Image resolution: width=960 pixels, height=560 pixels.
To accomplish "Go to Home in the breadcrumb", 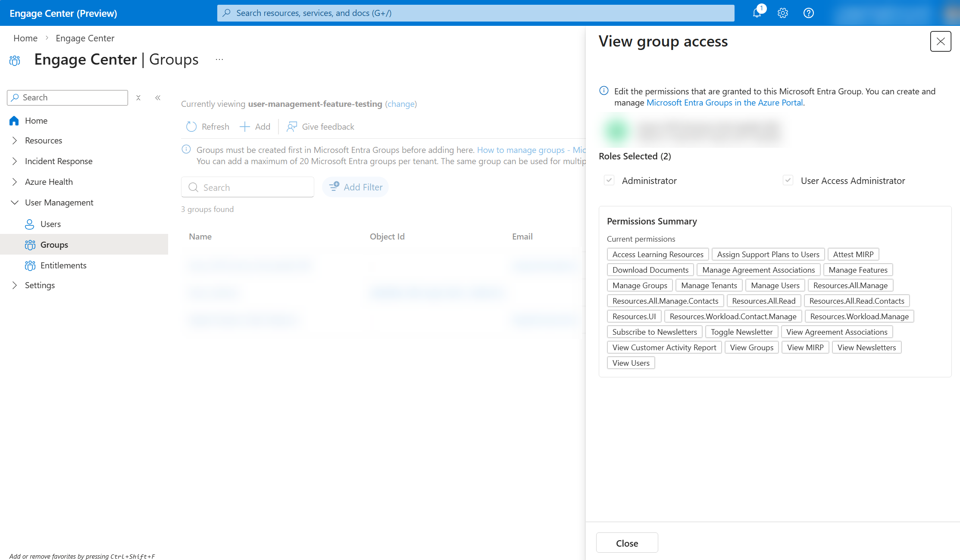I will [x=25, y=38].
